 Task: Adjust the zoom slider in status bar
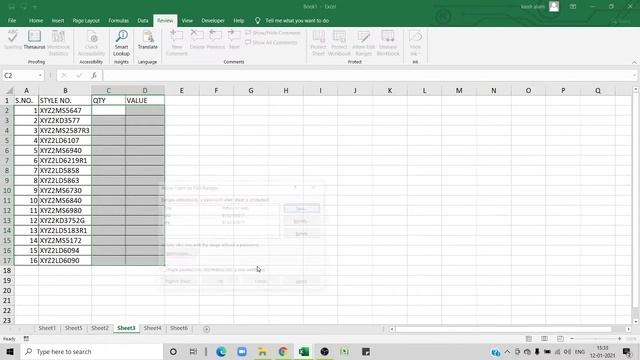click(596, 339)
